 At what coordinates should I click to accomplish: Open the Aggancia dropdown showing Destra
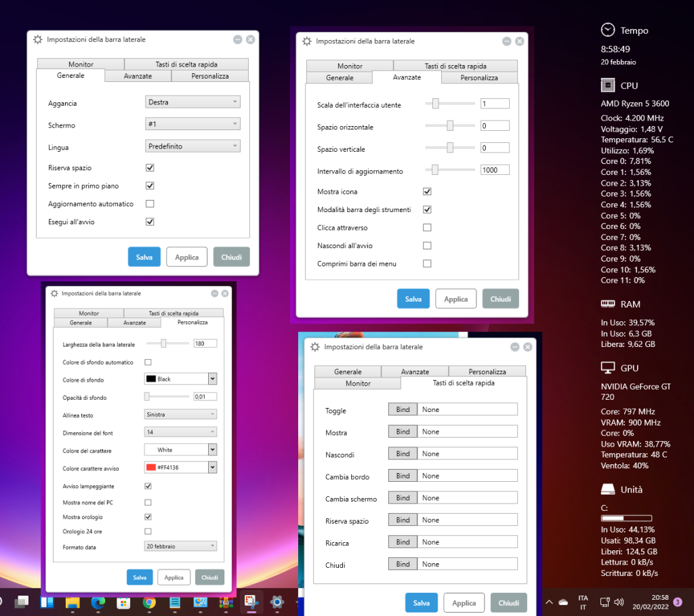point(193,102)
